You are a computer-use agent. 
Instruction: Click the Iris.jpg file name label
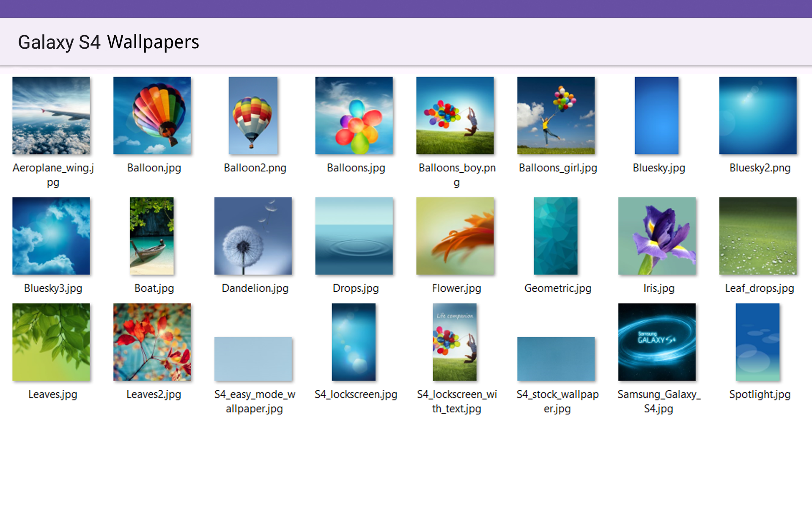[x=659, y=288]
